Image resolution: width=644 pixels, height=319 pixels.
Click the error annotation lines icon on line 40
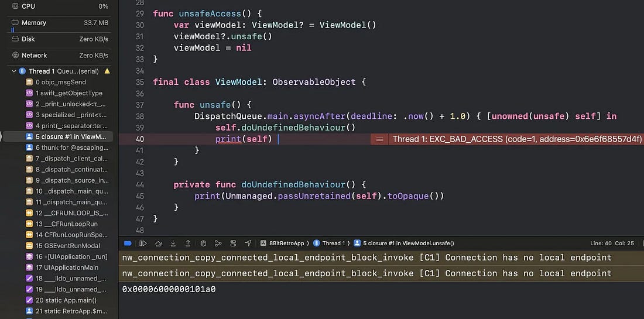click(x=379, y=139)
